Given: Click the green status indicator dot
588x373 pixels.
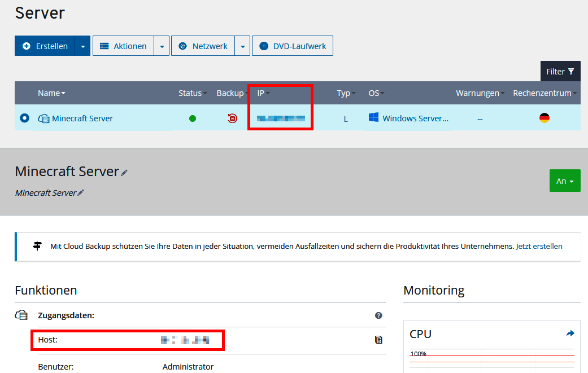Looking at the screenshot, I should (x=193, y=119).
